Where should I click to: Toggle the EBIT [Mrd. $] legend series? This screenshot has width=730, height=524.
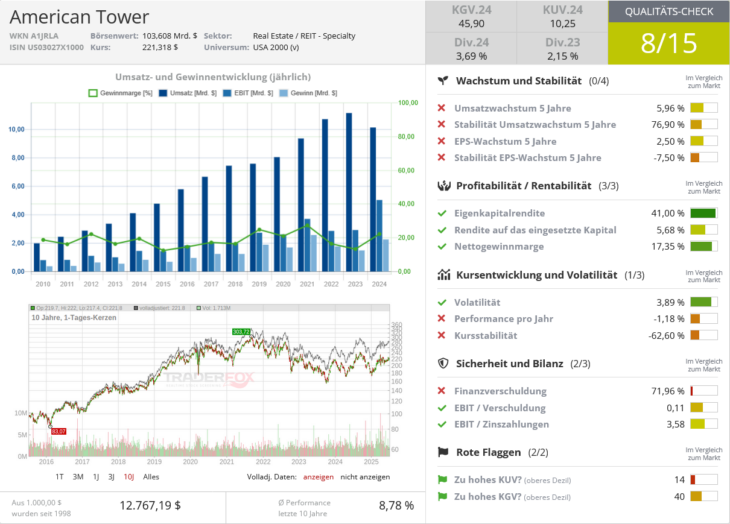click(x=248, y=93)
